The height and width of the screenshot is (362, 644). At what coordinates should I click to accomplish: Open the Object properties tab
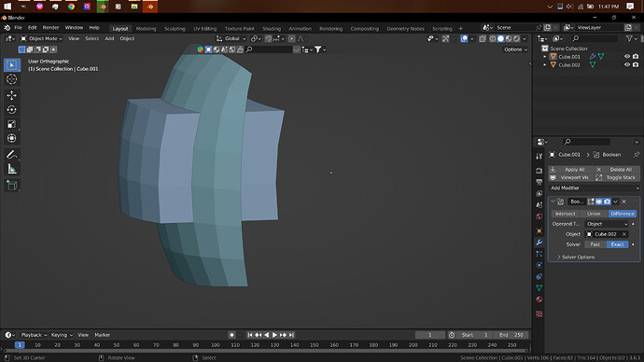[x=539, y=230]
